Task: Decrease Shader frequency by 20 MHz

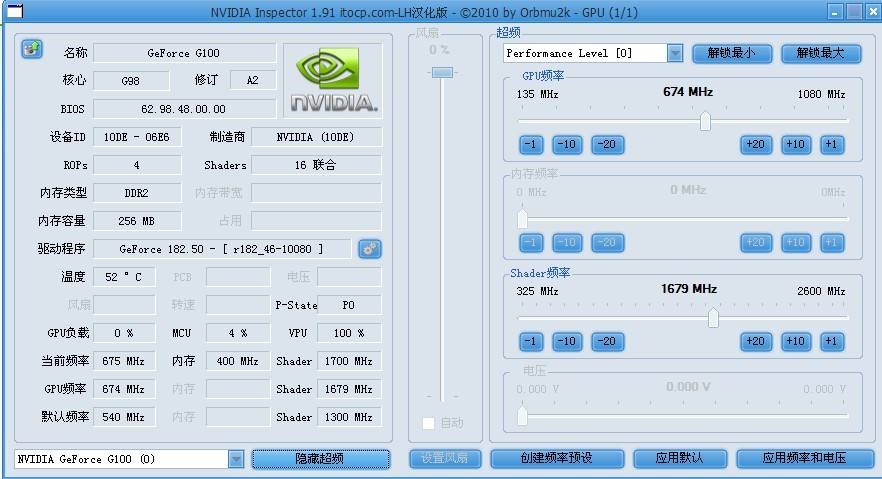Action: click(607, 341)
